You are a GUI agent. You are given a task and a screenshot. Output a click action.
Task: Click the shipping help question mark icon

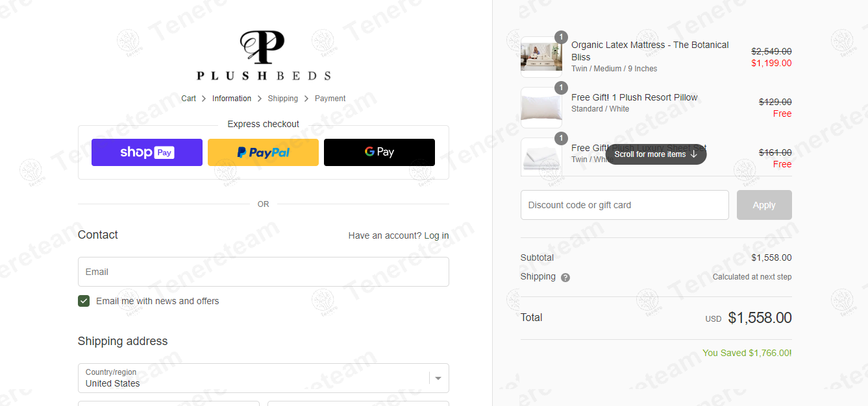[x=565, y=278]
